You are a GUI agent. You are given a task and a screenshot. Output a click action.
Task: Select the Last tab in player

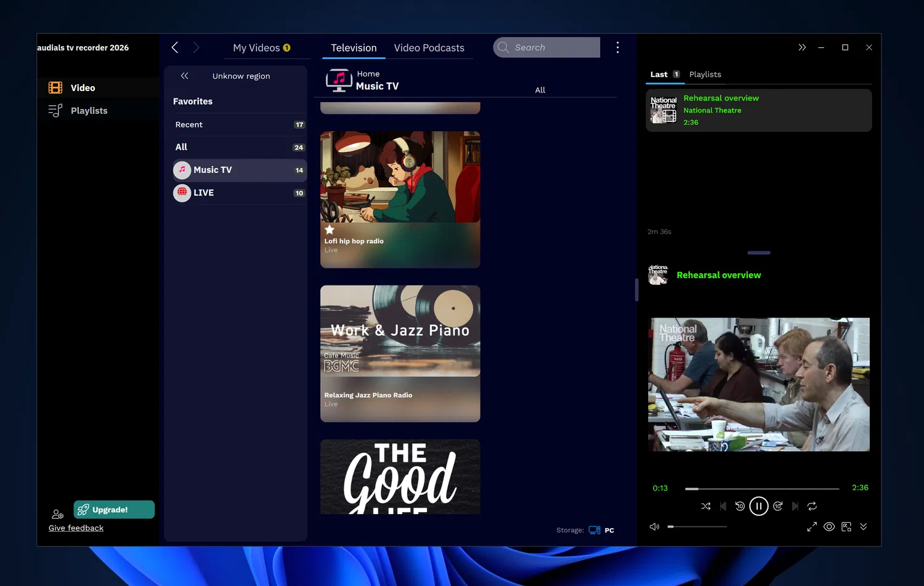[665, 74]
